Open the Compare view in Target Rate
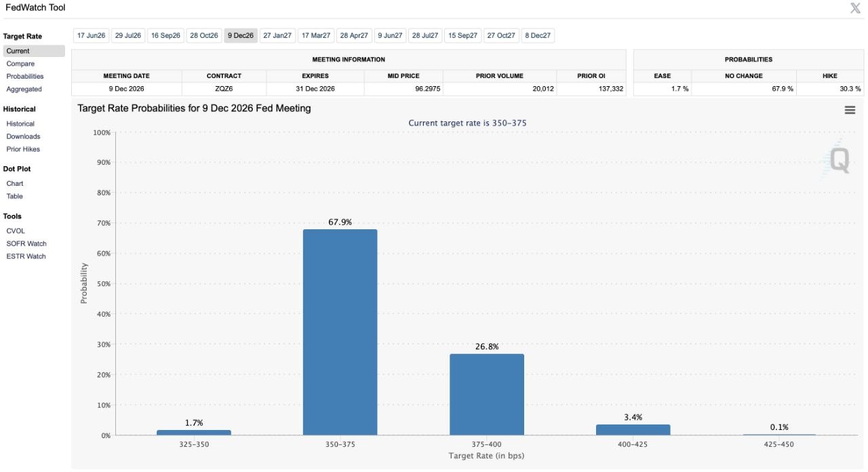The image size is (868, 472). (20, 64)
